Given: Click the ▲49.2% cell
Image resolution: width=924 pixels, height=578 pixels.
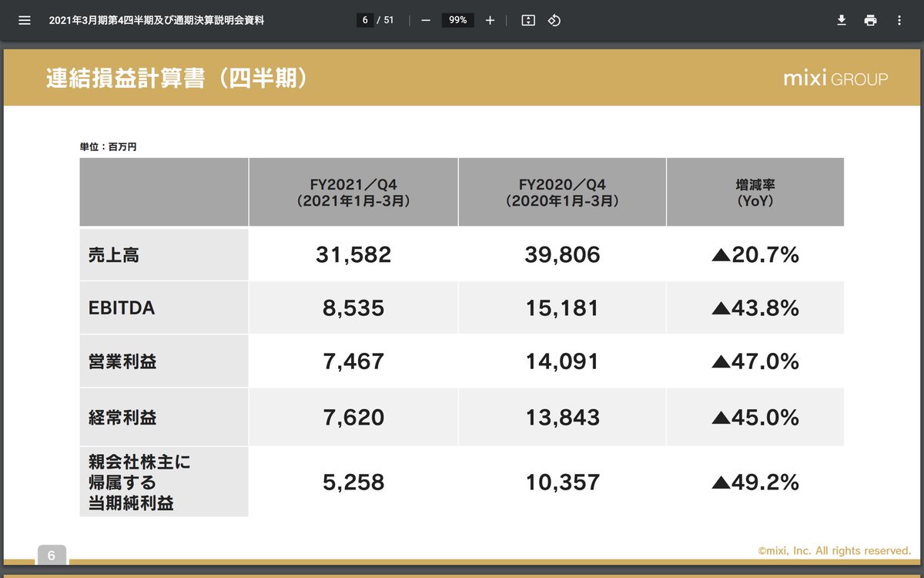Looking at the screenshot, I should [755, 482].
